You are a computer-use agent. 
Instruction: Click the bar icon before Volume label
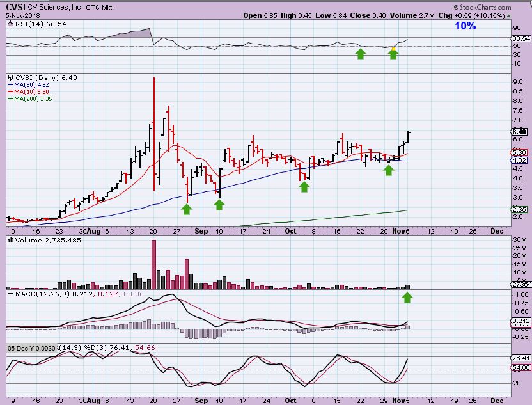[10, 241]
